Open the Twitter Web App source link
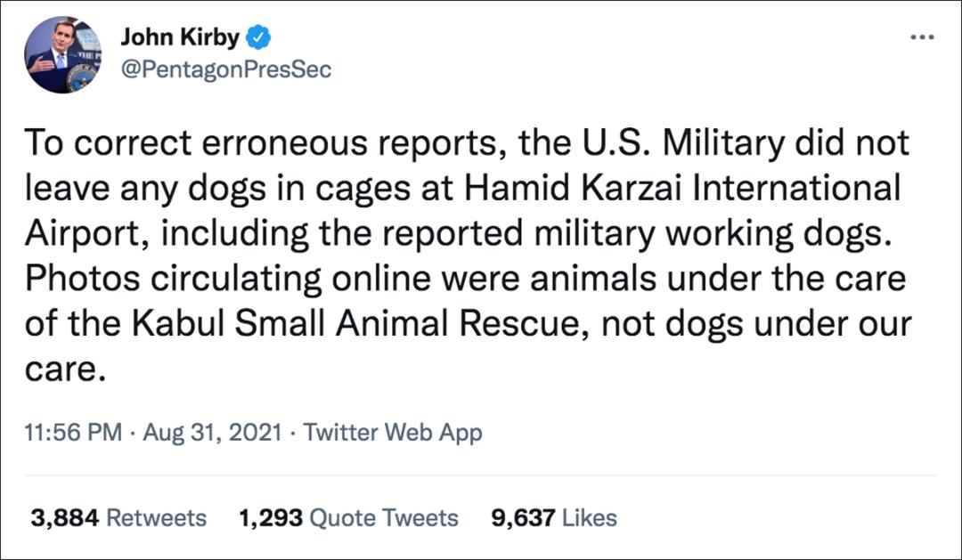 coord(393,434)
